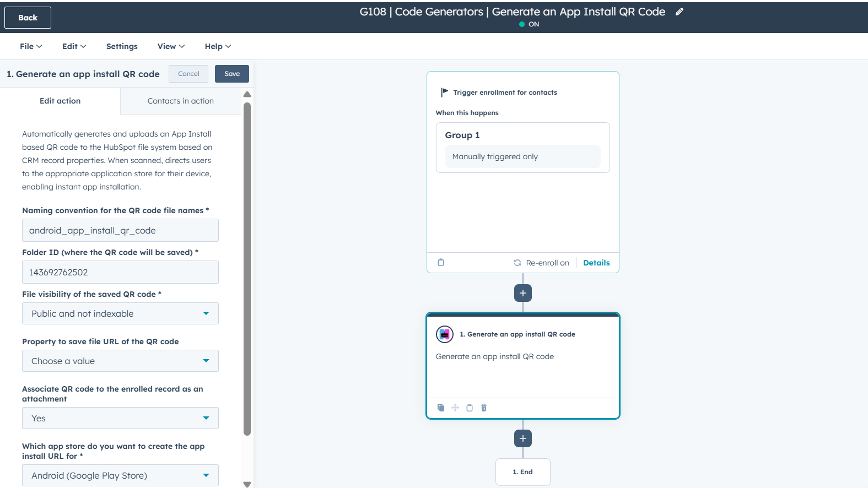Open the View menu
The width and height of the screenshot is (868, 488).
[171, 46]
